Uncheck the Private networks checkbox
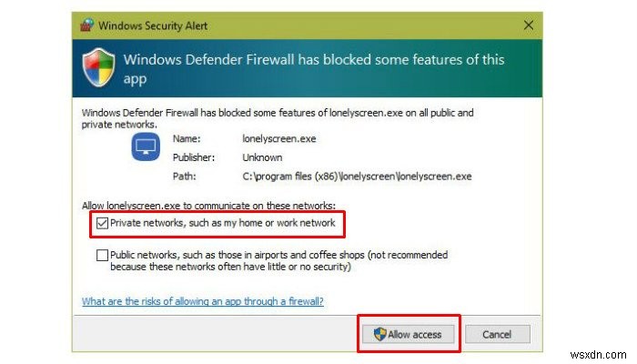The height and width of the screenshot is (364, 637). pyautogui.click(x=102, y=223)
